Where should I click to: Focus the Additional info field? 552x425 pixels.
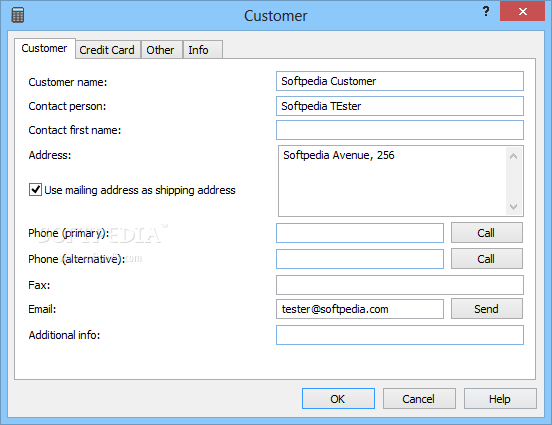tap(400, 335)
